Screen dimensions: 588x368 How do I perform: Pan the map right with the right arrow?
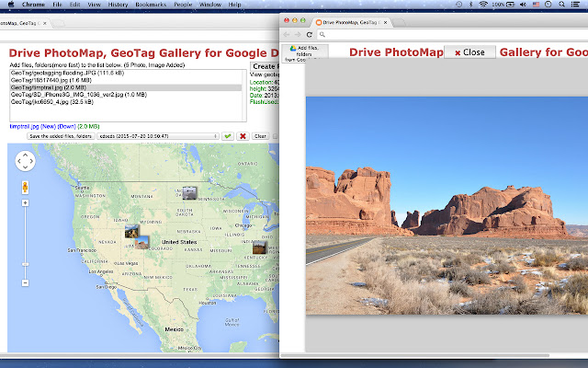pyautogui.click(x=32, y=161)
